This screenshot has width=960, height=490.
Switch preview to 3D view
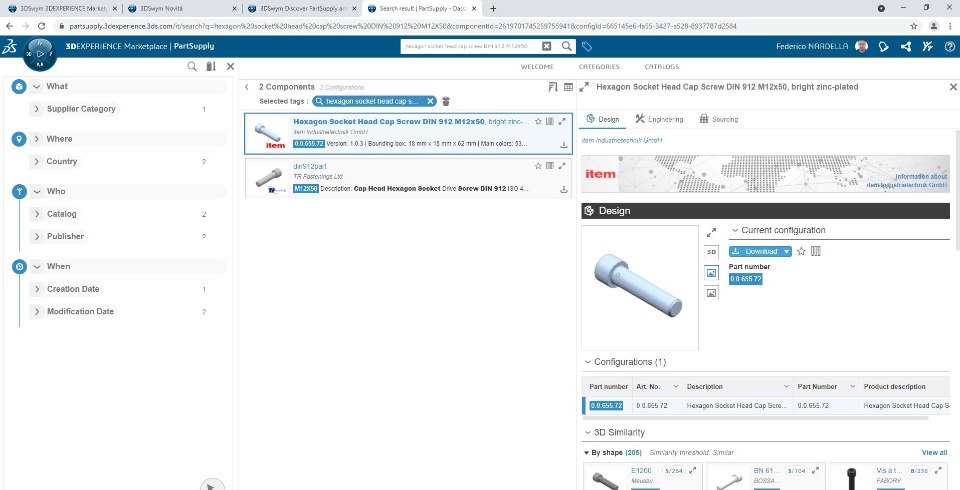(x=711, y=252)
